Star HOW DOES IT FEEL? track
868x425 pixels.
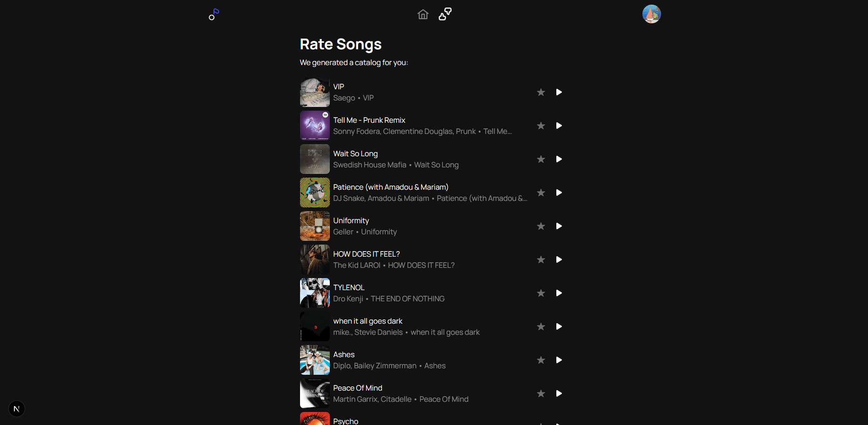(541, 259)
